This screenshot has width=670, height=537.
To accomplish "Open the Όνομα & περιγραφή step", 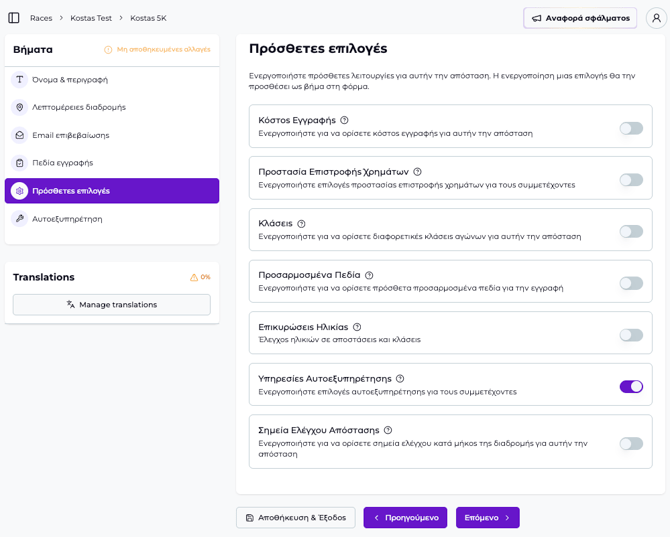I will coord(69,80).
